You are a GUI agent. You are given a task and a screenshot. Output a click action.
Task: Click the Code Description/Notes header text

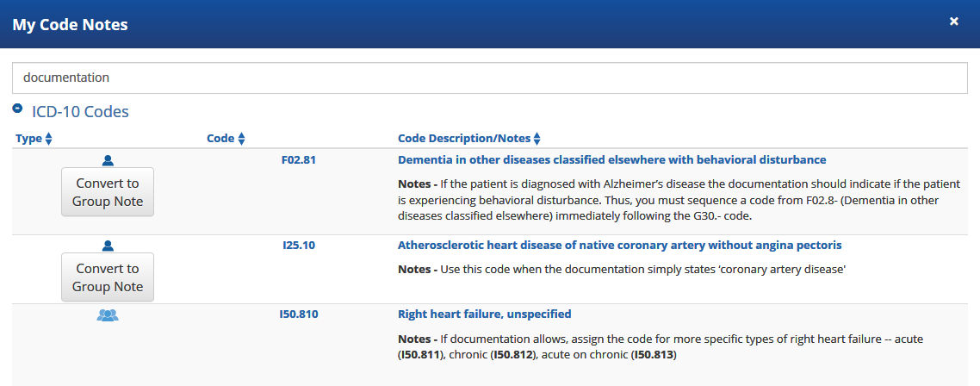464,139
